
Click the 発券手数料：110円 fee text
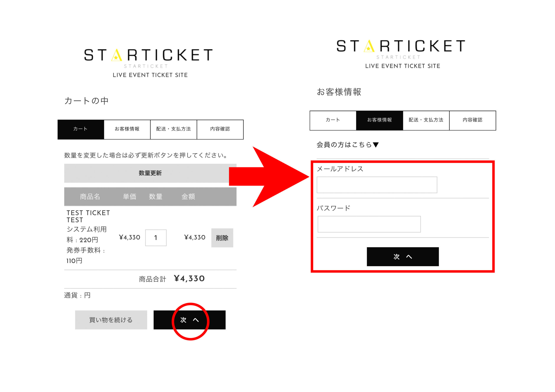(86, 255)
